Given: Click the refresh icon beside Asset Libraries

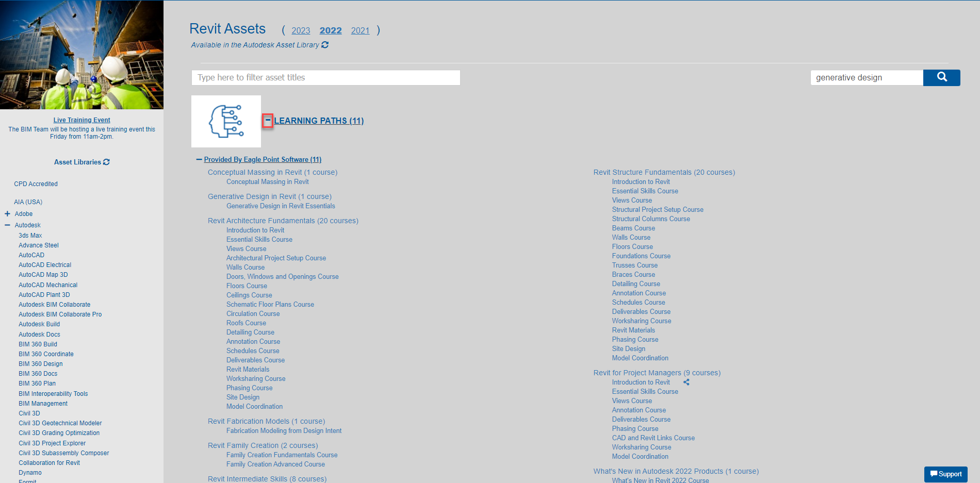Looking at the screenshot, I should click(x=106, y=161).
